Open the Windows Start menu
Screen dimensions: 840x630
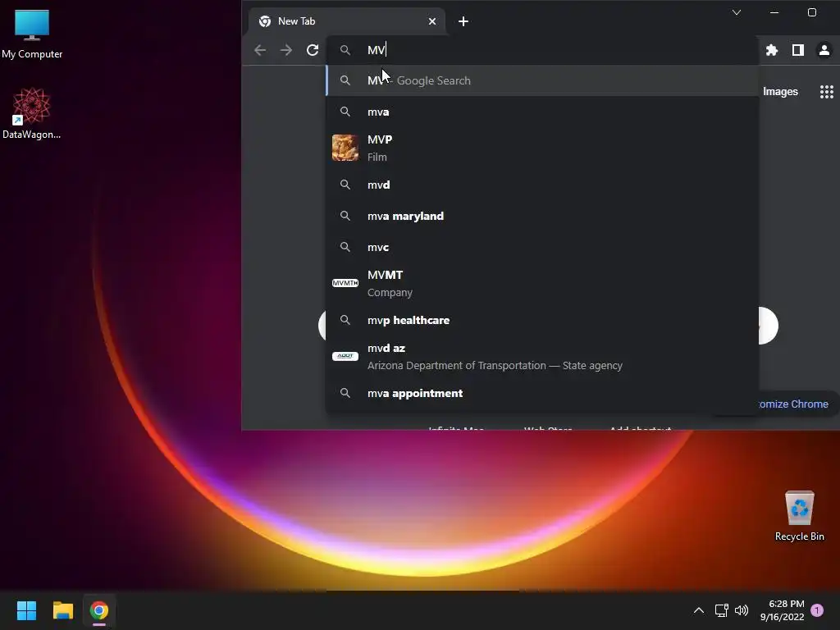pyautogui.click(x=26, y=610)
